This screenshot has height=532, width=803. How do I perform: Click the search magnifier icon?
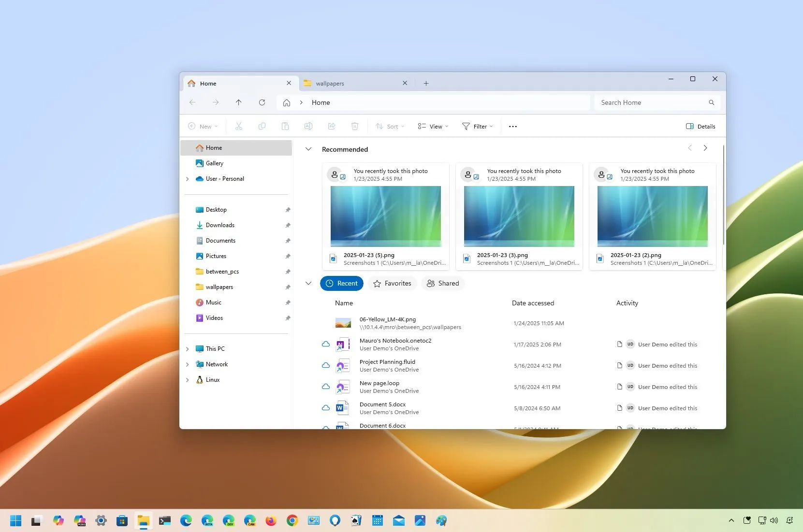coord(712,102)
